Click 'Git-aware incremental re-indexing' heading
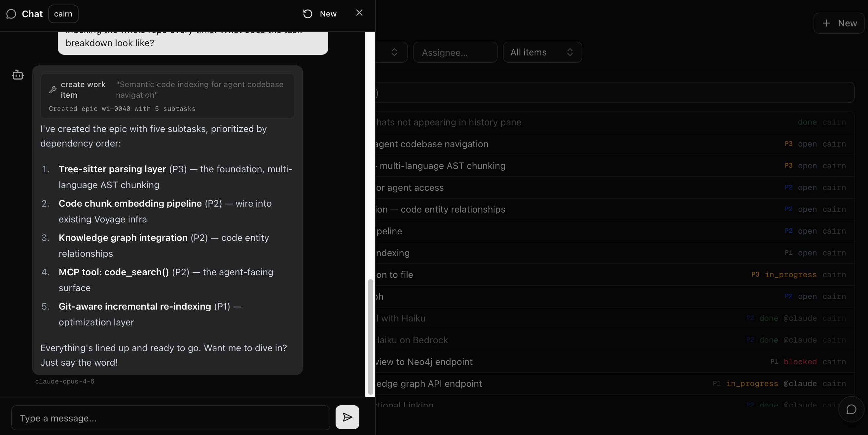Viewport: 868px width, 435px height. [135, 306]
